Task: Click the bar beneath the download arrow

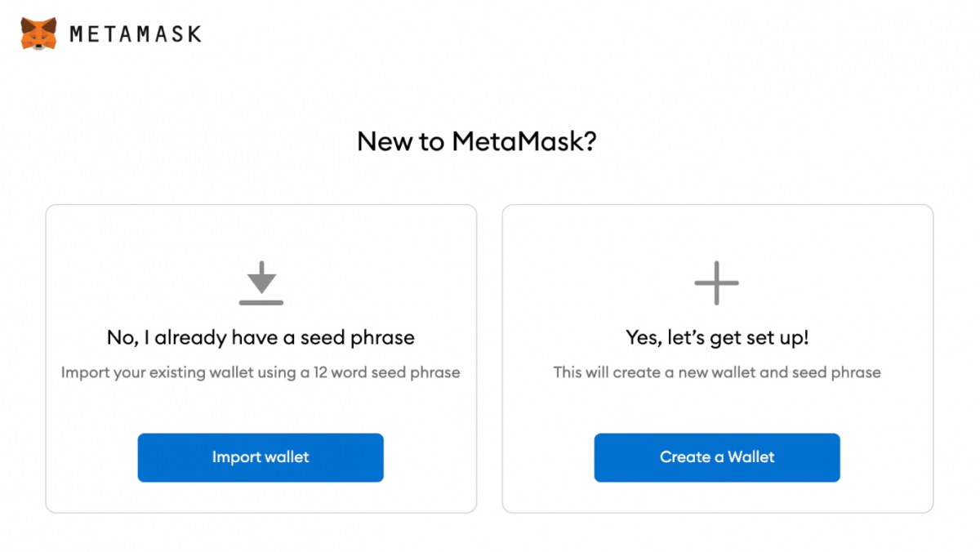Action: 261,302
